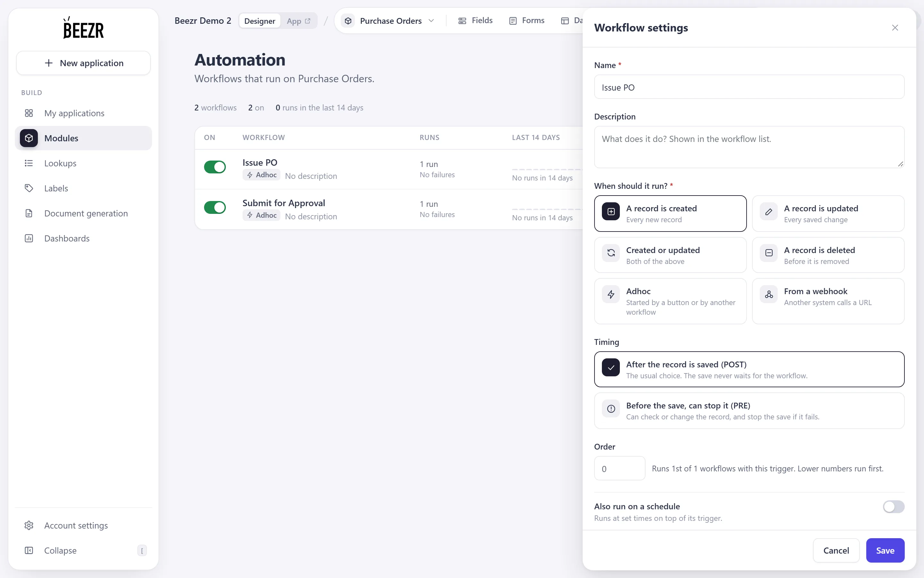The height and width of the screenshot is (578, 924).
Task: Open the Forms tab
Action: click(x=527, y=21)
